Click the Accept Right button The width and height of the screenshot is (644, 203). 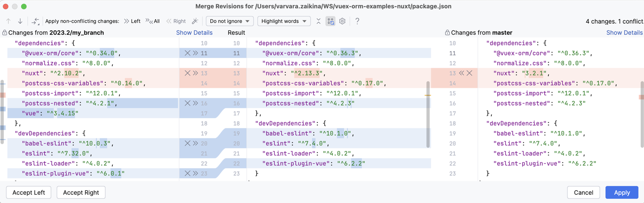81,193
